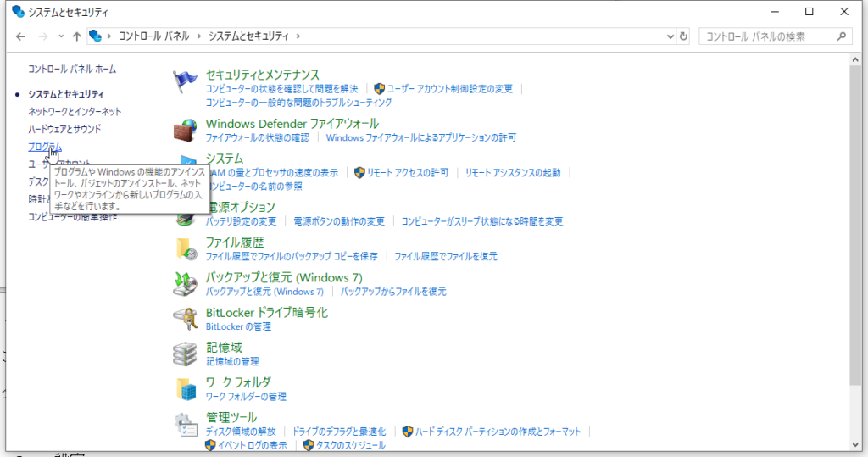868x457 pixels.
Task: Click the BitLocker key-and-drive icon
Action: [185, 319]
